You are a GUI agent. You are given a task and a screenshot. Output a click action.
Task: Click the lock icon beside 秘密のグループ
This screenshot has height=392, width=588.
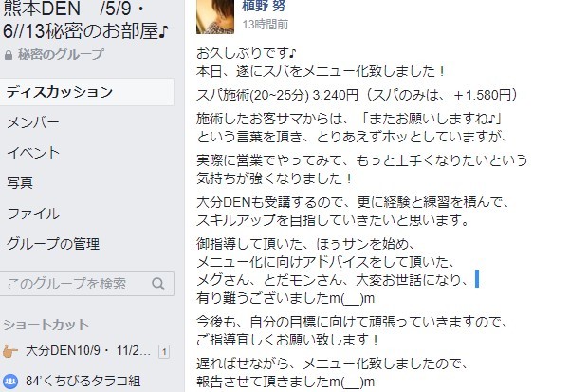9,56
